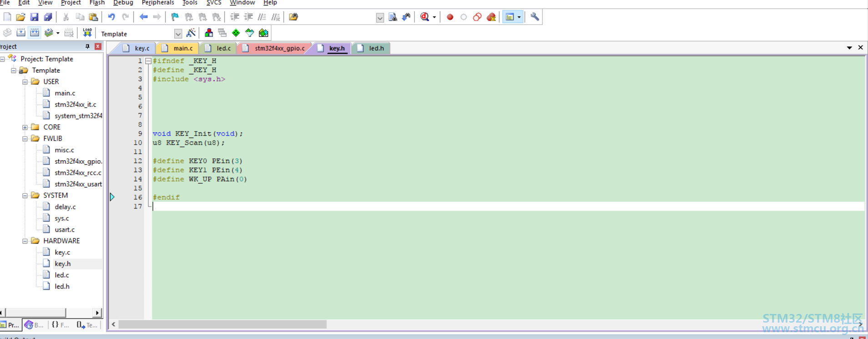Switch to the key.c tab
The height and width of the screenshot is (339, 868).
137,48
